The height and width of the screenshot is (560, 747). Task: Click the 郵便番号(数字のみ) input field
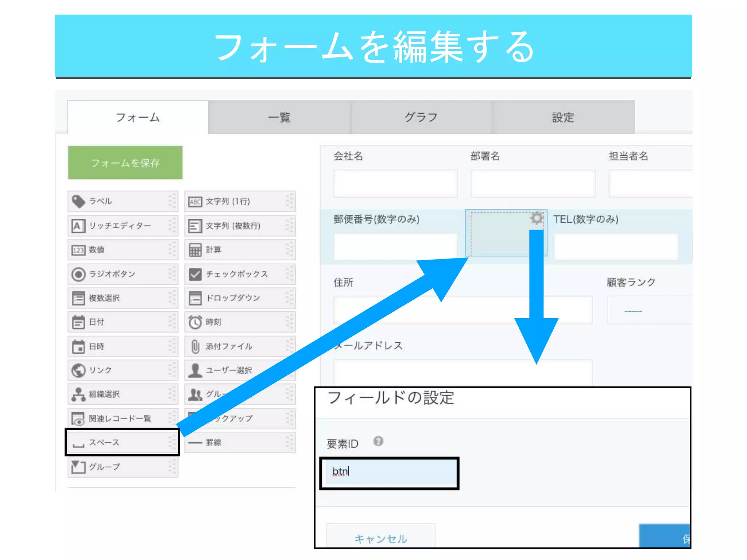point(395,247)
